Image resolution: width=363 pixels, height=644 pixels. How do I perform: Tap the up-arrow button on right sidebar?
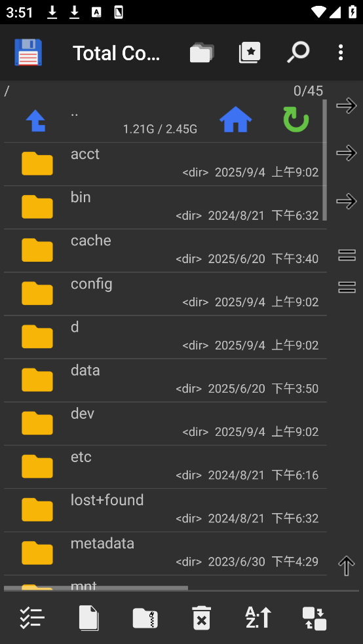346,566
